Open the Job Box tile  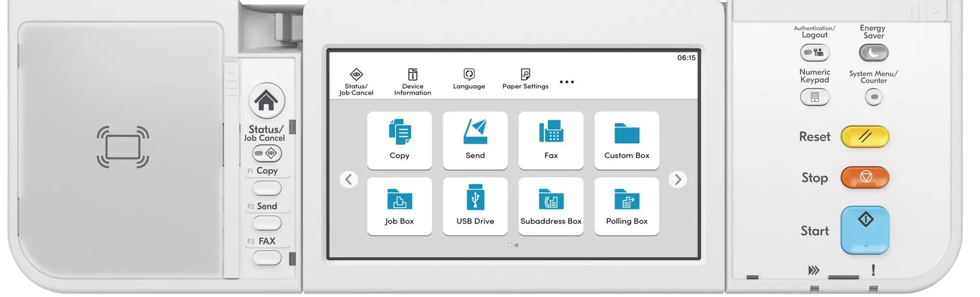(399, 207)
